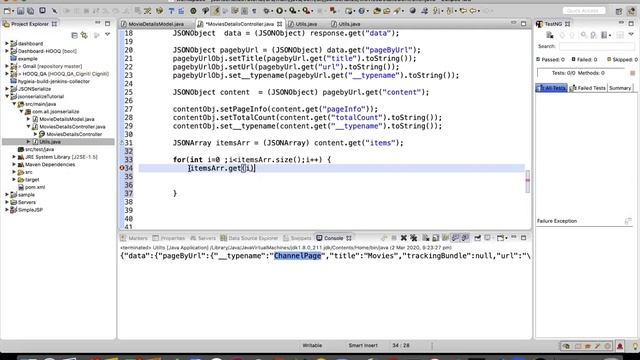This screenshot has height=360, width=640.
Task: Click Remove All Terminated Launches in Console
Action: click(x=413, y=238)
